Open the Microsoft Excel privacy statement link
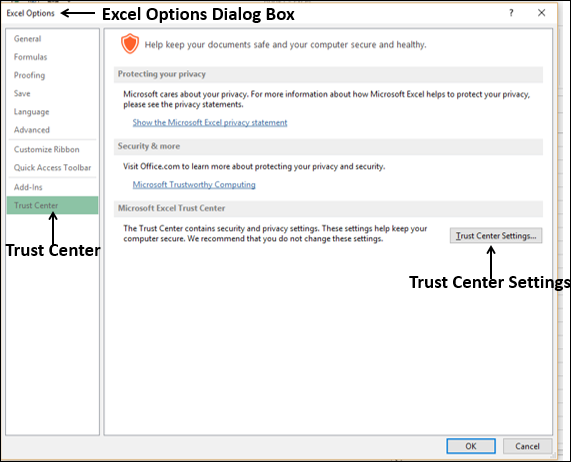This screenshot has width=571, height=462. tap(210, 123)
